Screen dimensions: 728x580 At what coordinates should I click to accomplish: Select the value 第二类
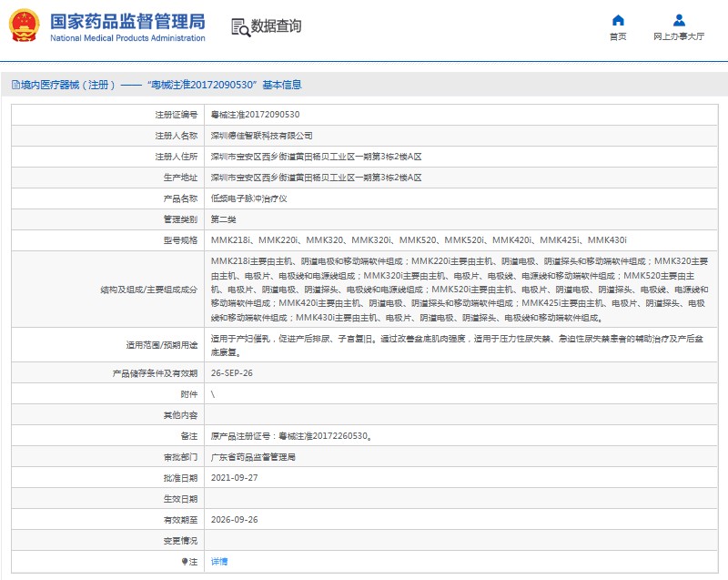[223, 219]
